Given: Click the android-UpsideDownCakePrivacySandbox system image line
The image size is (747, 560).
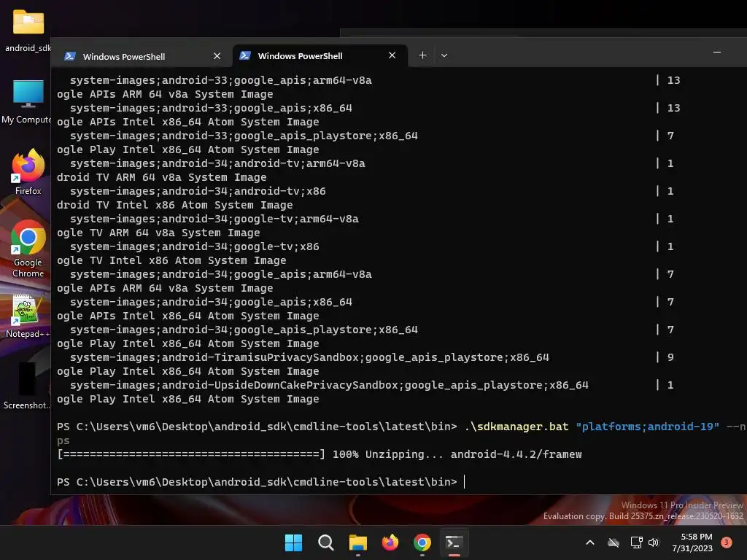Looking at the screenshot, I should pyautogui.click(x=329, y=385).
